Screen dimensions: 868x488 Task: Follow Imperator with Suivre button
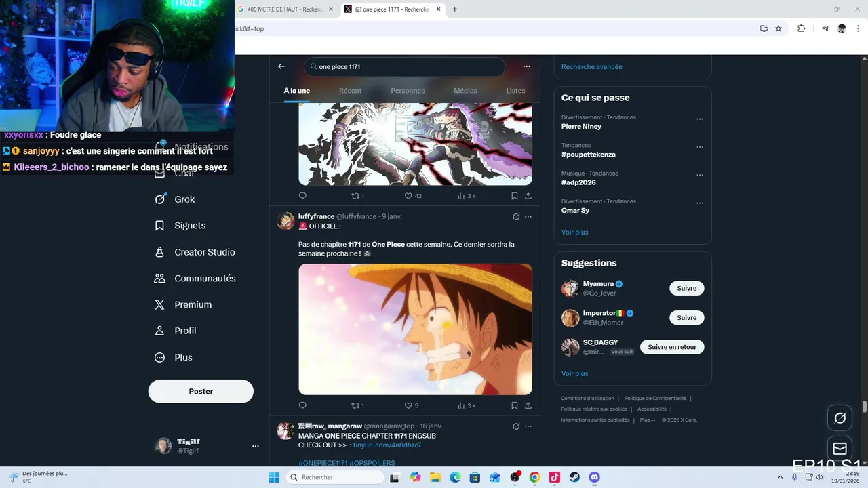click(x=687, y=317)
